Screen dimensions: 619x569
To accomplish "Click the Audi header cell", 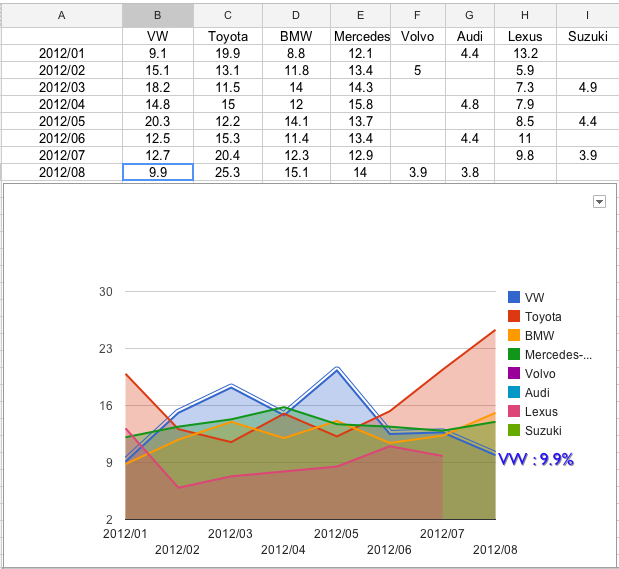I will 470,36.
